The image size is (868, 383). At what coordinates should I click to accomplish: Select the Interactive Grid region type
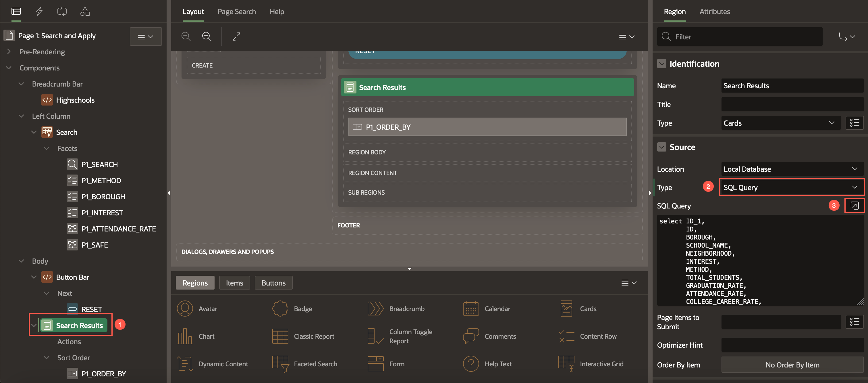pos(591,364)
